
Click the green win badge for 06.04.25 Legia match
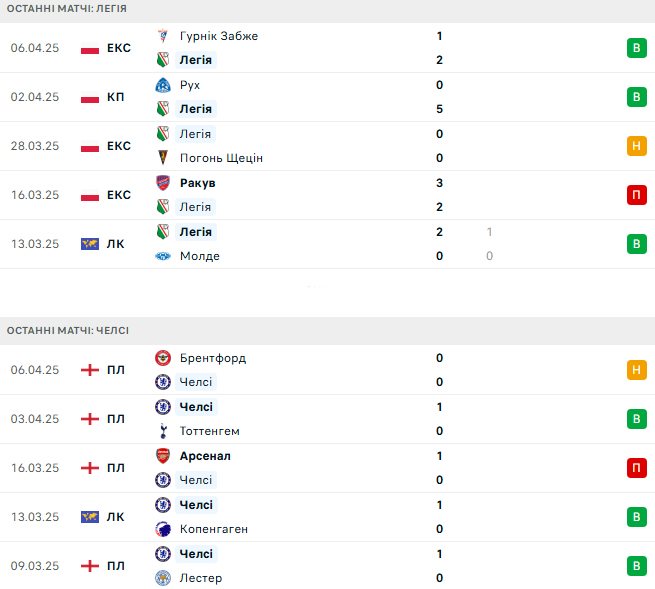point(636,48)
